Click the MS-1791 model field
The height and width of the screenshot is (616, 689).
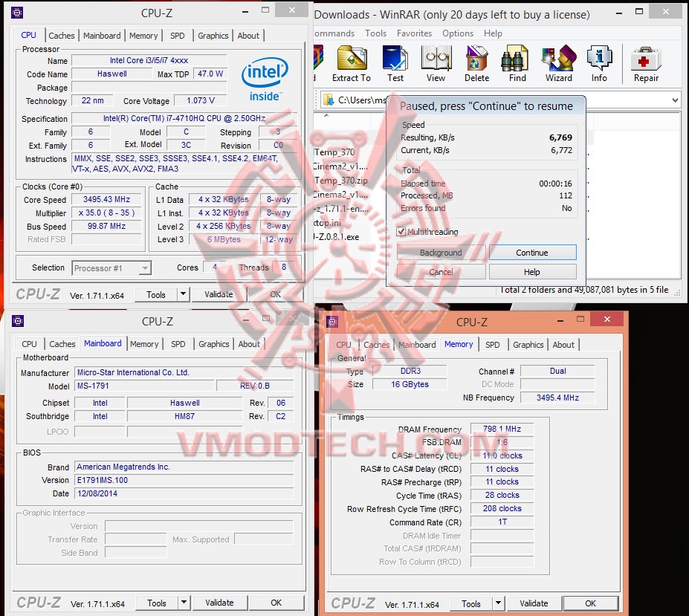[x=145, y=386]
